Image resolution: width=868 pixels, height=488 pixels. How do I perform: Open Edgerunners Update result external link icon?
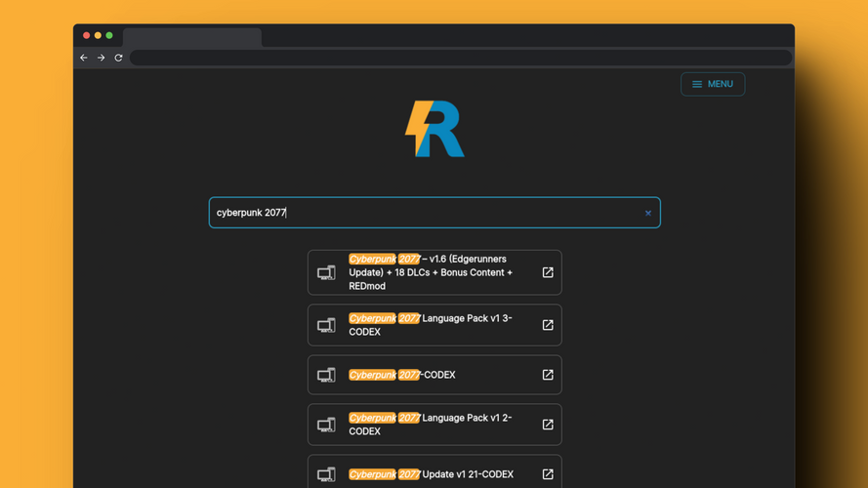pyautogui.click(x=548, y=272)
